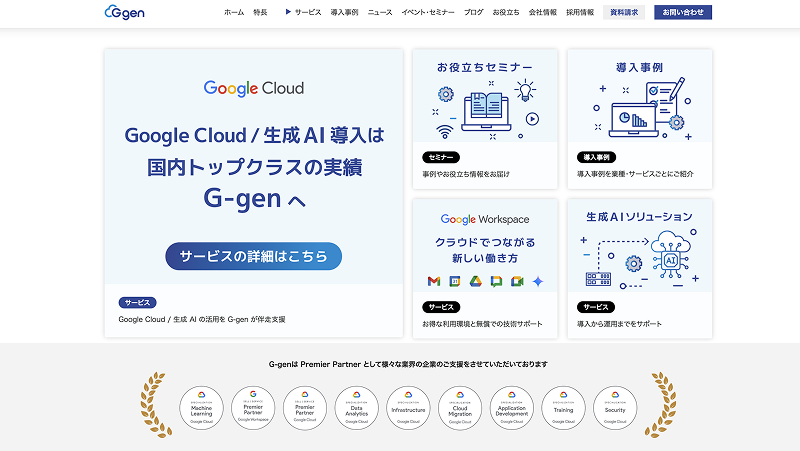
Task: Open the 生成AIソリューション card heading
Action: click(639, 217)
